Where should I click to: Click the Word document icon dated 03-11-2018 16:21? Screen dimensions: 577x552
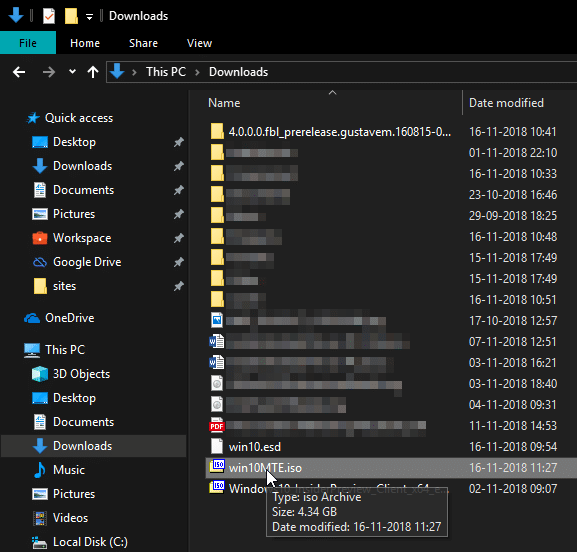pos(217,362)
